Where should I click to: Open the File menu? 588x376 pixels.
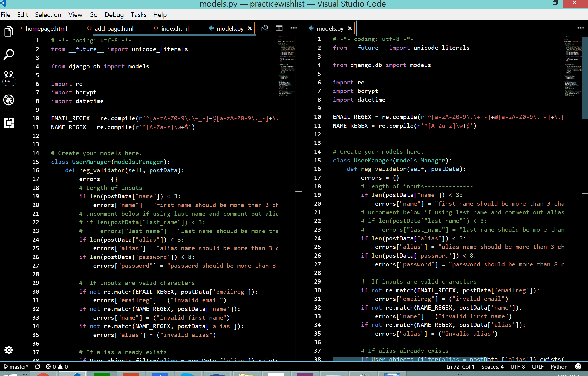point(5,15)
